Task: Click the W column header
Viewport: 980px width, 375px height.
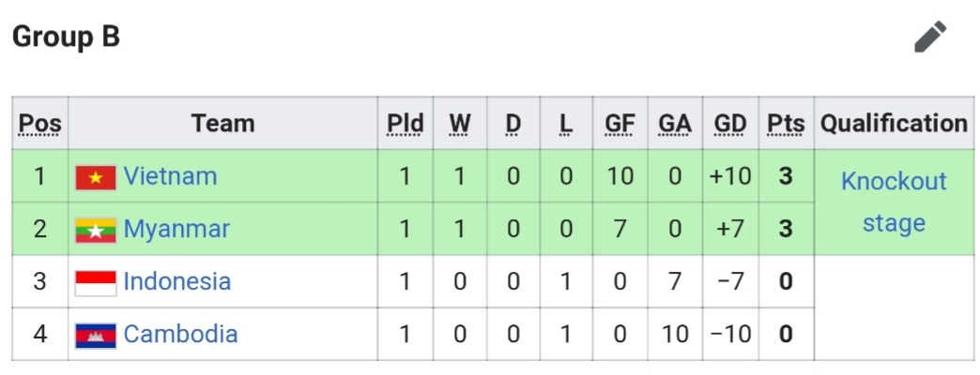Action: (460, 124)
